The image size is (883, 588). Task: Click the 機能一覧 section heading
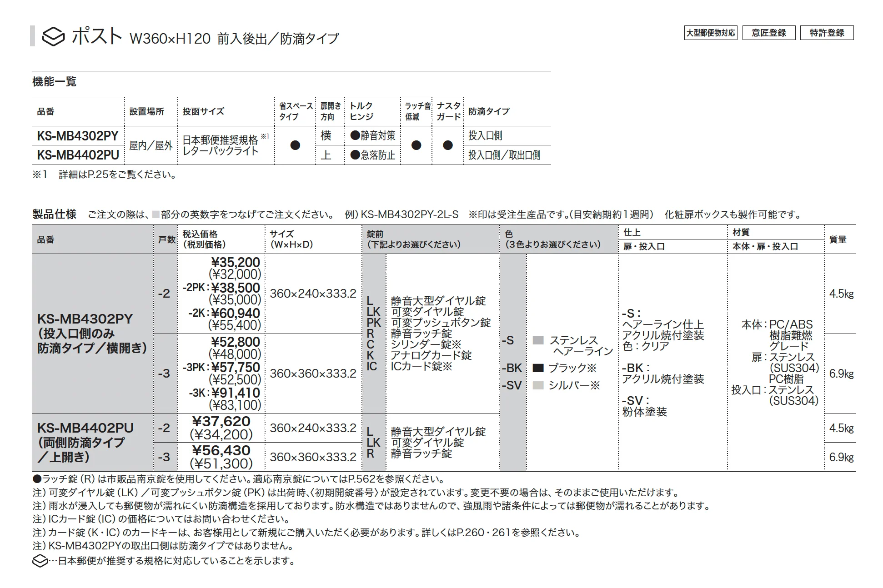[54, 82]
